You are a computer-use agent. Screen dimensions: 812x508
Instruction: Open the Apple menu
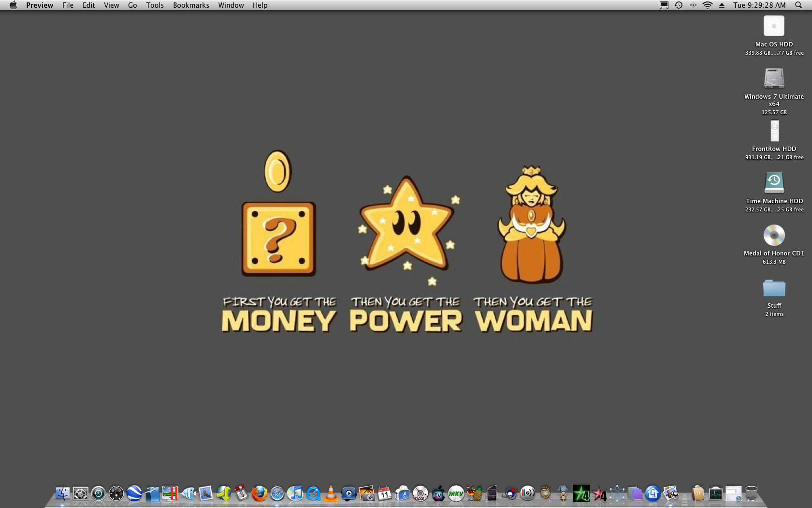[x=13, y=5]
